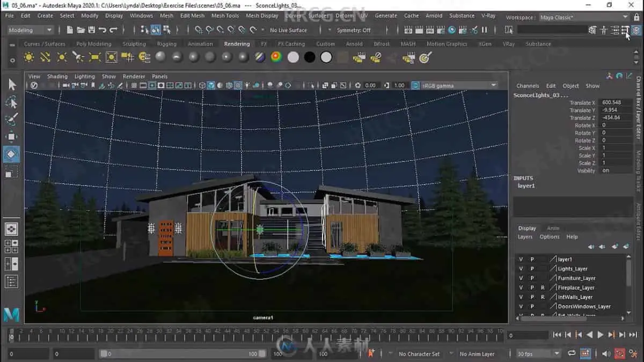644x362 pixels.
Task: Open the Layers menu in Layer Editor
Action: (x=525, y=237)
